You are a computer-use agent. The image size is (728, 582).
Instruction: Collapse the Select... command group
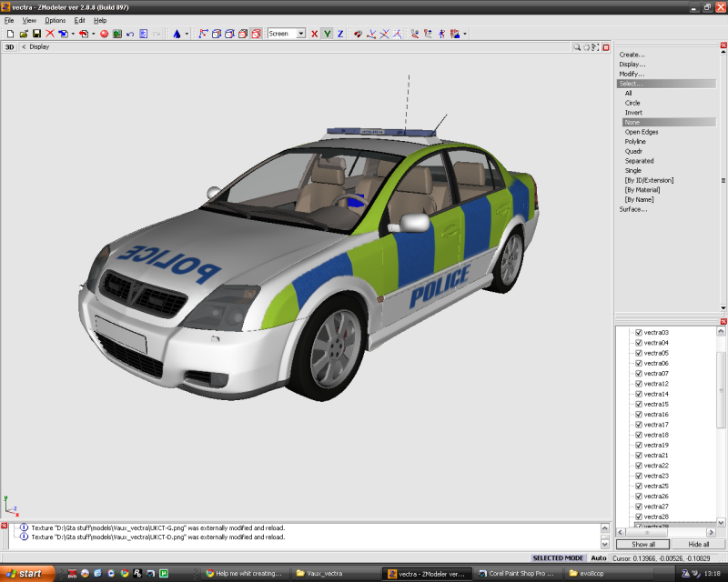[x=666, y=84]
